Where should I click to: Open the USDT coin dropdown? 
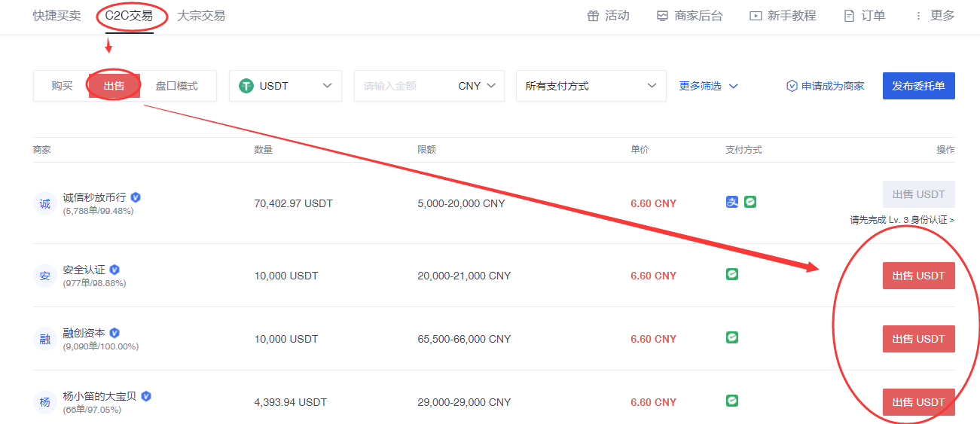coord(285,86)
